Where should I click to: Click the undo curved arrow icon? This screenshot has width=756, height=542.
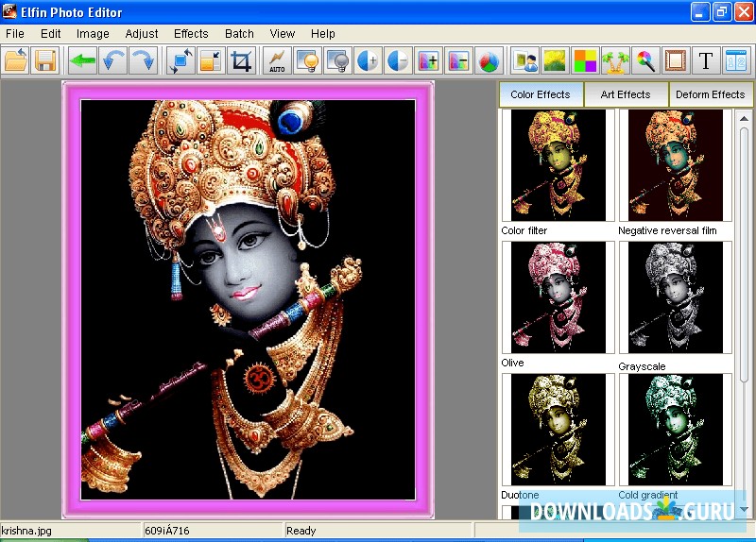click(113, 61)
